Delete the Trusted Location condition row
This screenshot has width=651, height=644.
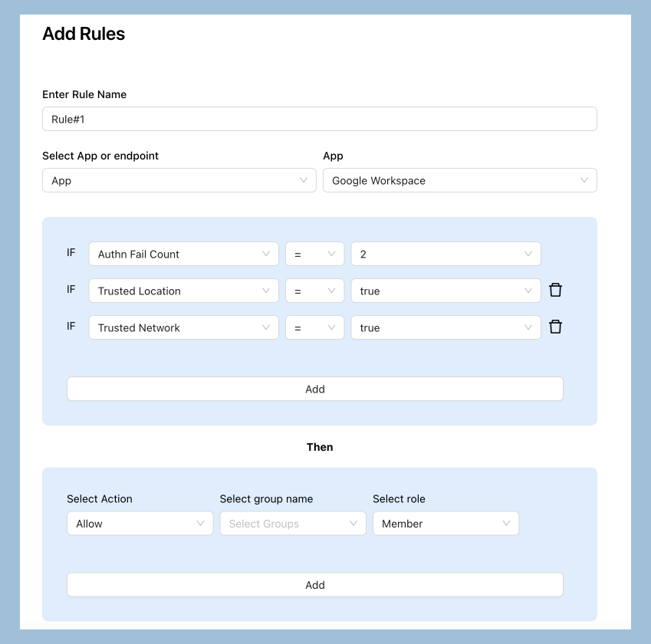tap(556, 291)
